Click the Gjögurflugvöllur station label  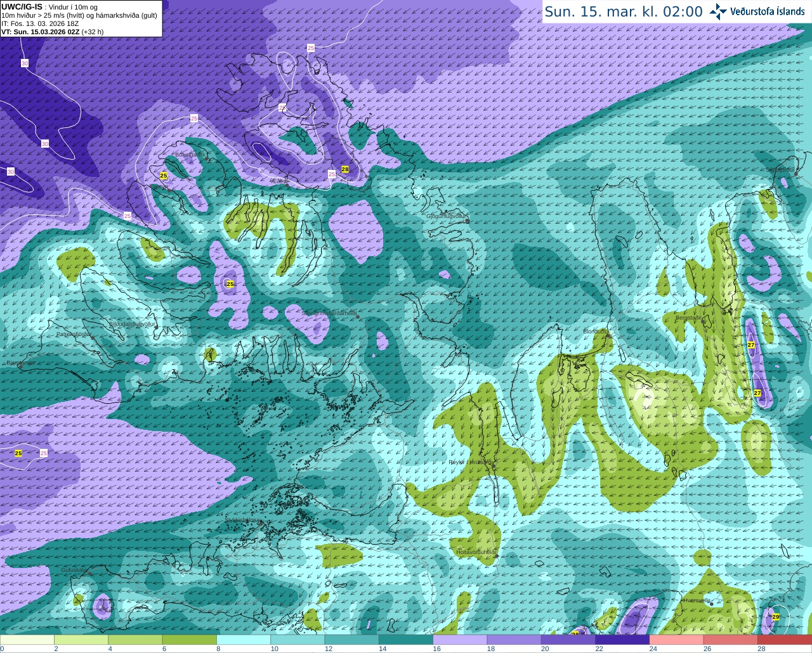coord(447,216)
